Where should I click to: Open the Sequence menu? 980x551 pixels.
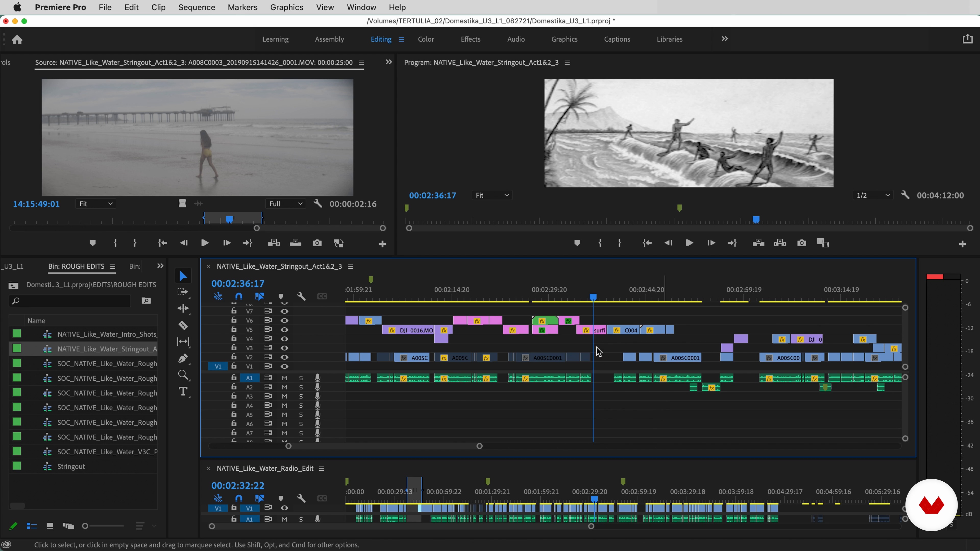[197, 7]
